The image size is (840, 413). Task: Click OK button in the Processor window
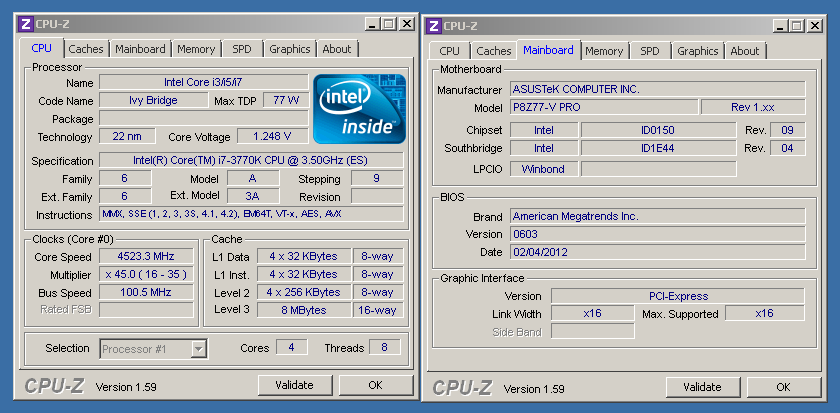[375, 385]
